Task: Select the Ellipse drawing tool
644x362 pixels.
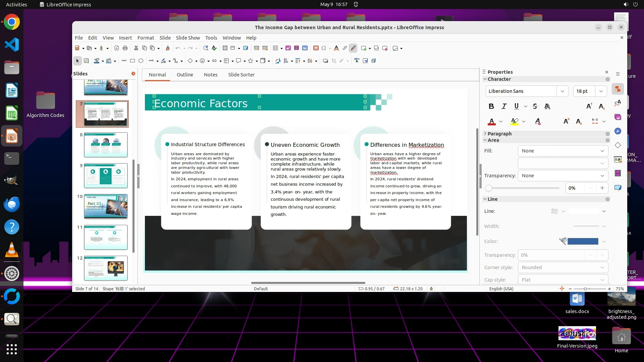Action: pyautogui.click(x=141, y=61)
